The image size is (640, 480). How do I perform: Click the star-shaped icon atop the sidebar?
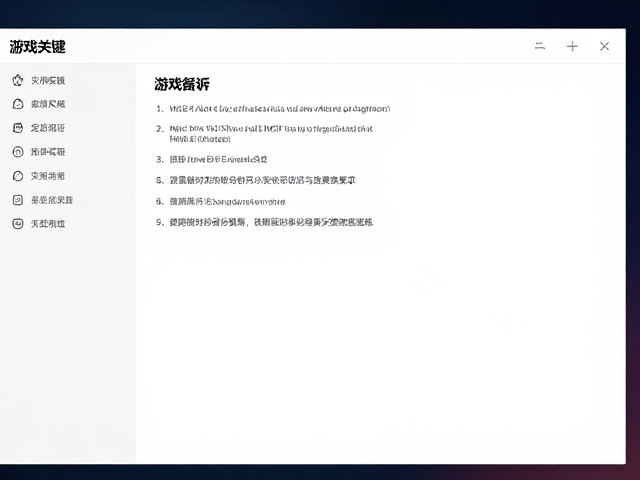pos(18,80)
